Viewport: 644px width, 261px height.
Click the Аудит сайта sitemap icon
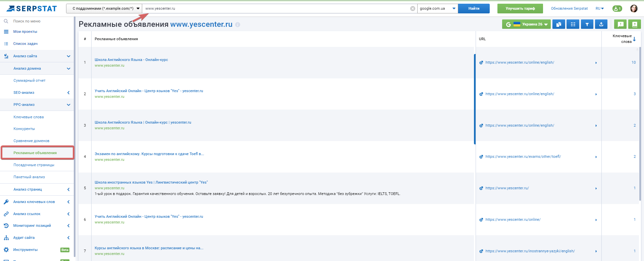pyautogui.click(x=6, y=238)
